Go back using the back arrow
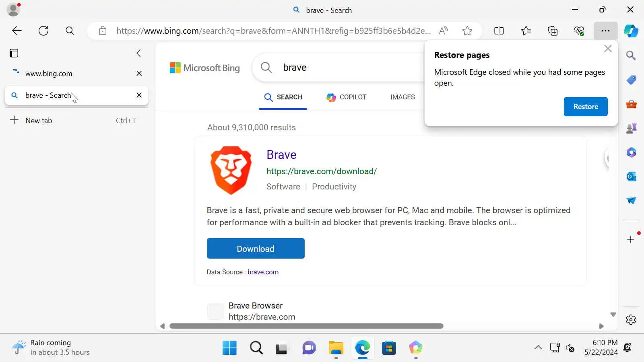The image size is (644, 362). 17,31
